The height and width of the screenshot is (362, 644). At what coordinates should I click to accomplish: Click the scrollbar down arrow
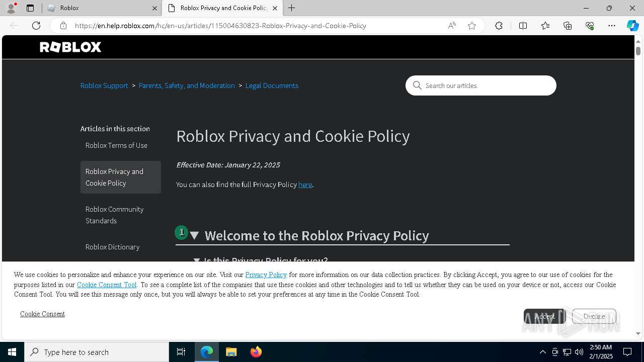(x=638, y=333)
